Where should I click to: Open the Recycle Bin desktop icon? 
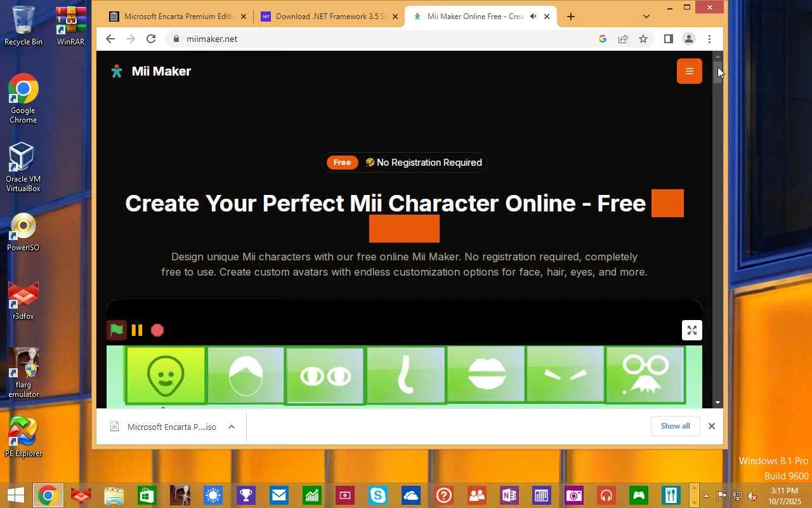23,26
